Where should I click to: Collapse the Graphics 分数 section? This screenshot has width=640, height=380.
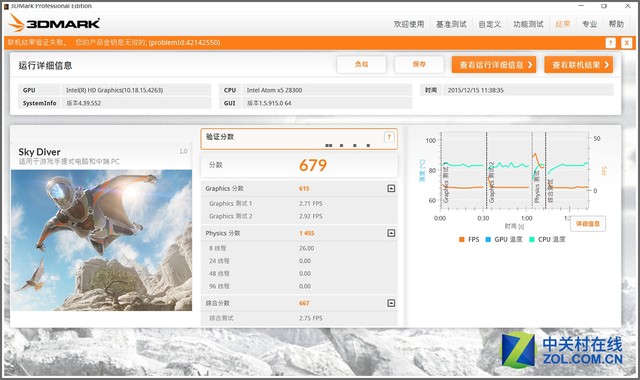point(391,188)
